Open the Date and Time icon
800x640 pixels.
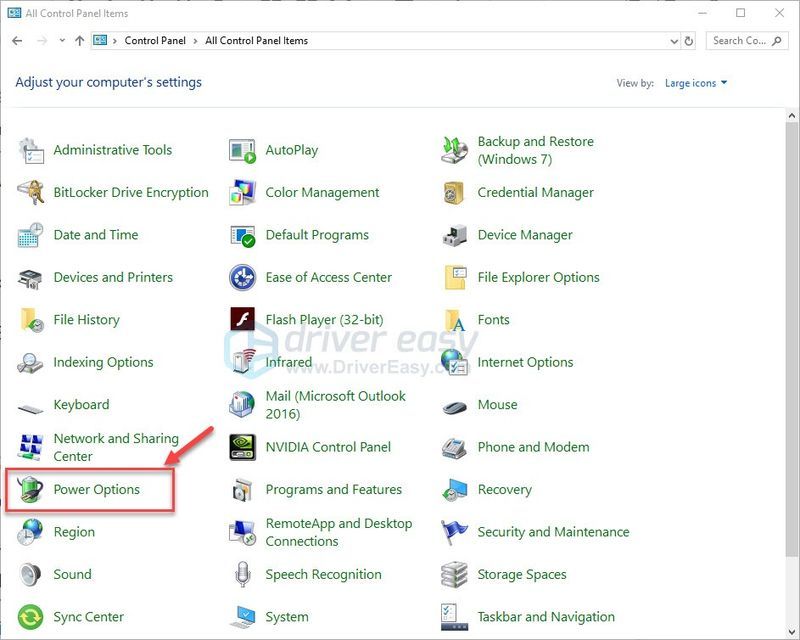pyautogui.click(x=31, y=235)
